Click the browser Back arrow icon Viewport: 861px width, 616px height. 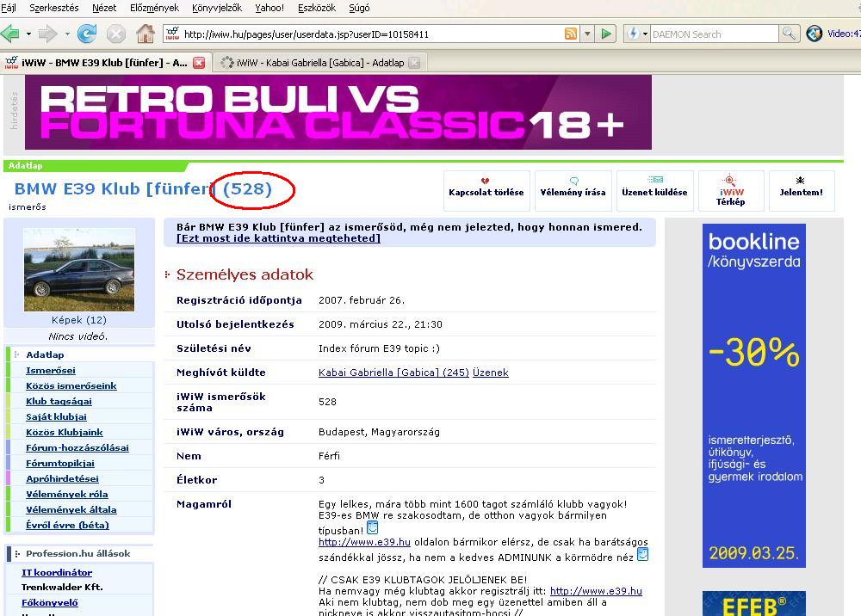(x=11, y=34)
